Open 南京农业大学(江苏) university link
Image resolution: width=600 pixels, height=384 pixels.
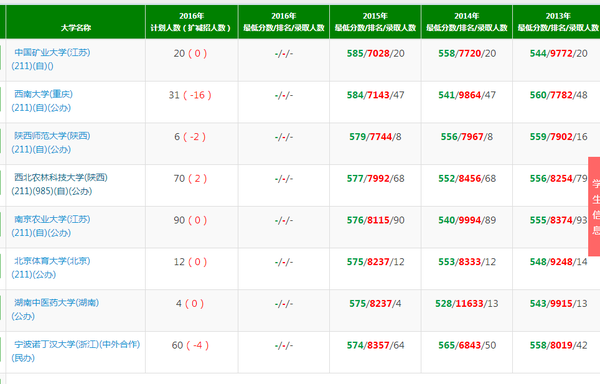point(52,219)
